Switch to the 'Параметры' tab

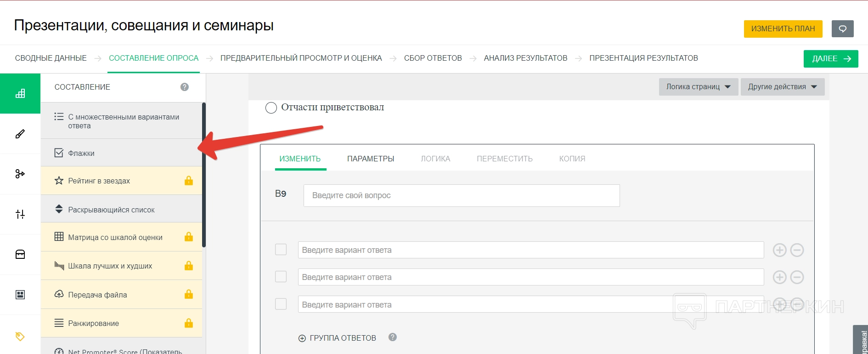(371, 159)
